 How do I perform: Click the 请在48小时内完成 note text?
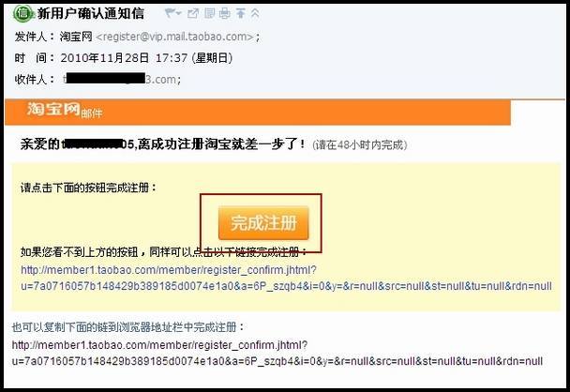click(x=359, y=144)
